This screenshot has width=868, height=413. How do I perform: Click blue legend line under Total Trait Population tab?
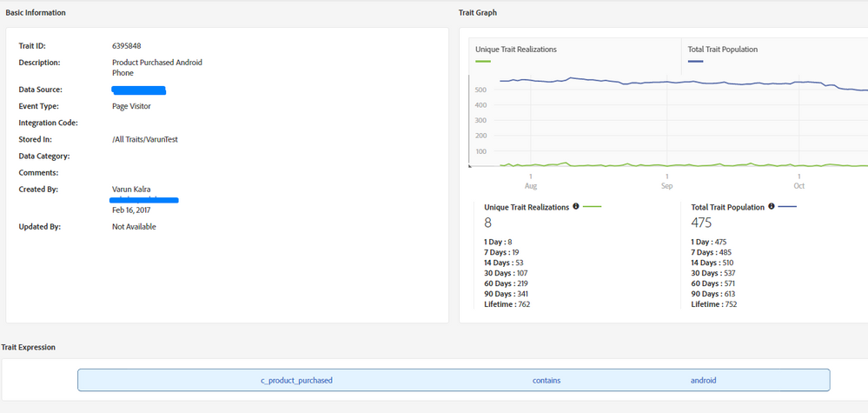(x=696, y=61)
